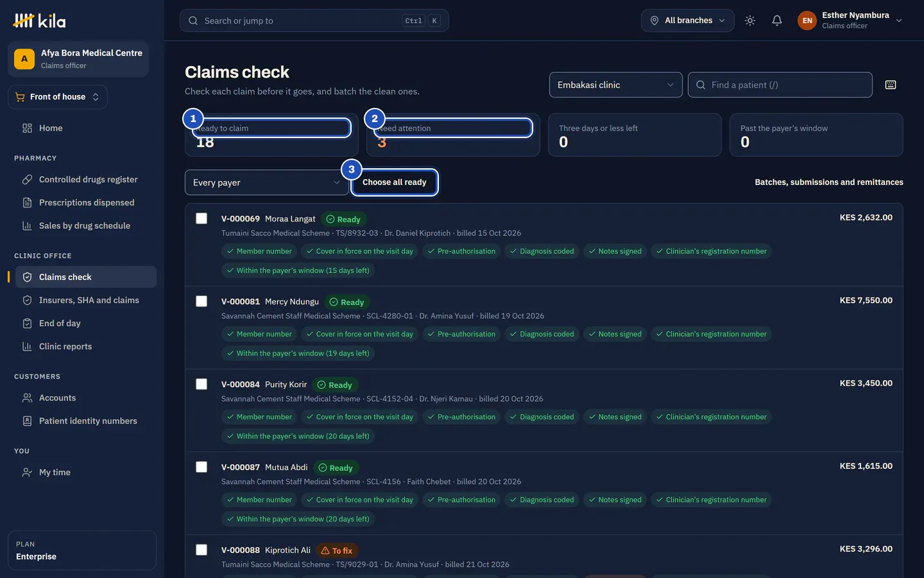Click Past the payer's window card
Viewport: 924px width, 578px height.
(816, 135)
